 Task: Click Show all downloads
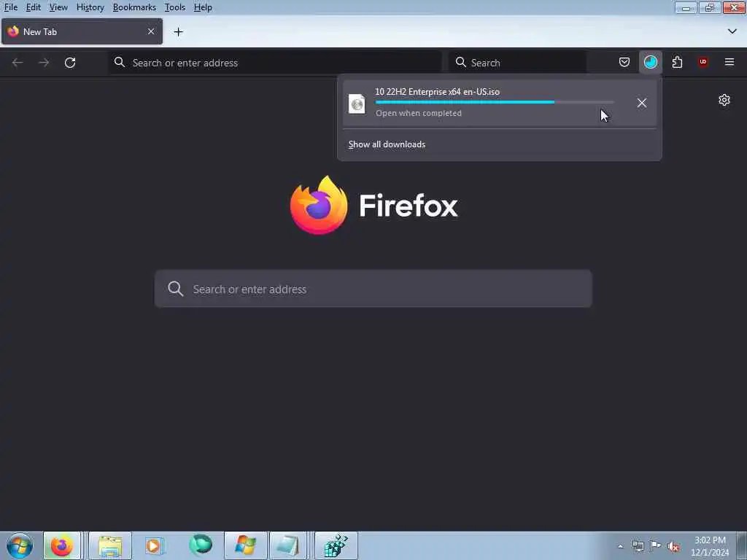387,144
